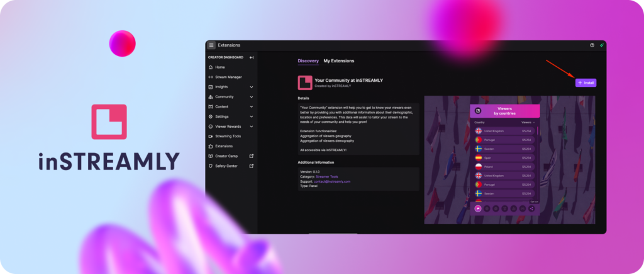Screen dimensions: 644x274
Task: Expand the Viewer Rewards section
Action: click(252, 127)
